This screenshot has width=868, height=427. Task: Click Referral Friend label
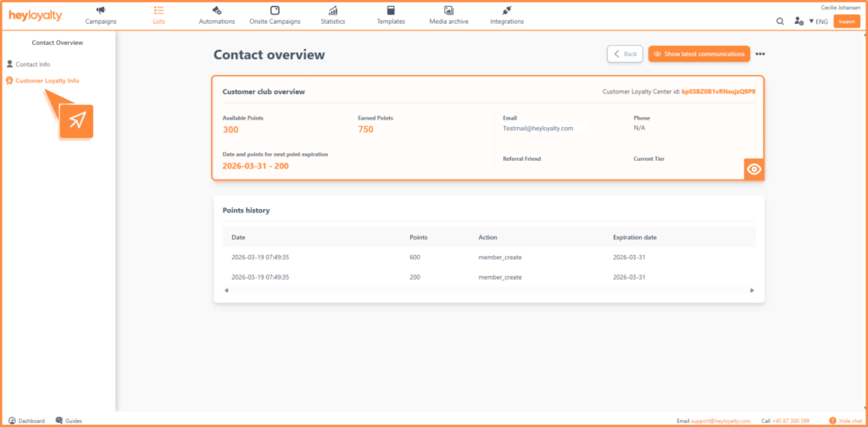pyautogui.click(x=521, y=158)
